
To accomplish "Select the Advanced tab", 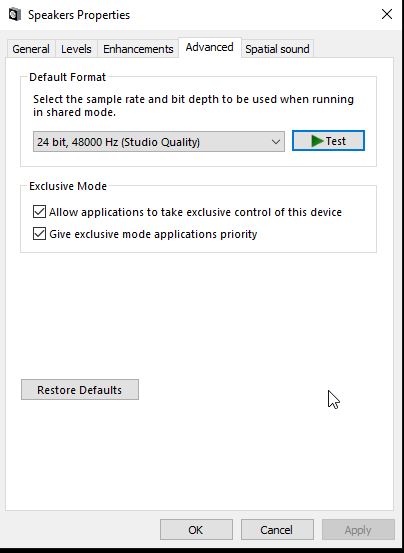I will point(210,47).
